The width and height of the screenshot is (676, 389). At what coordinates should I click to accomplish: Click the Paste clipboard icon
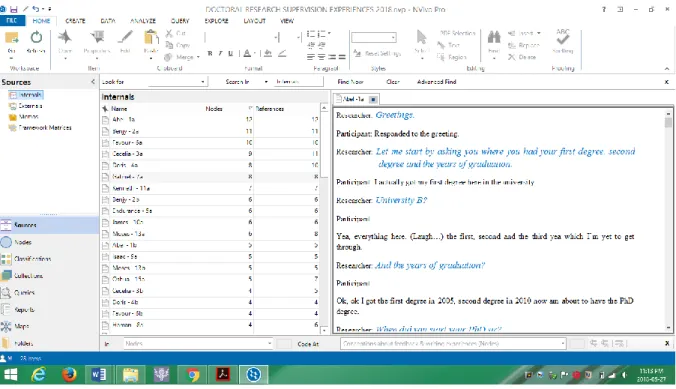tap(151, 38)
